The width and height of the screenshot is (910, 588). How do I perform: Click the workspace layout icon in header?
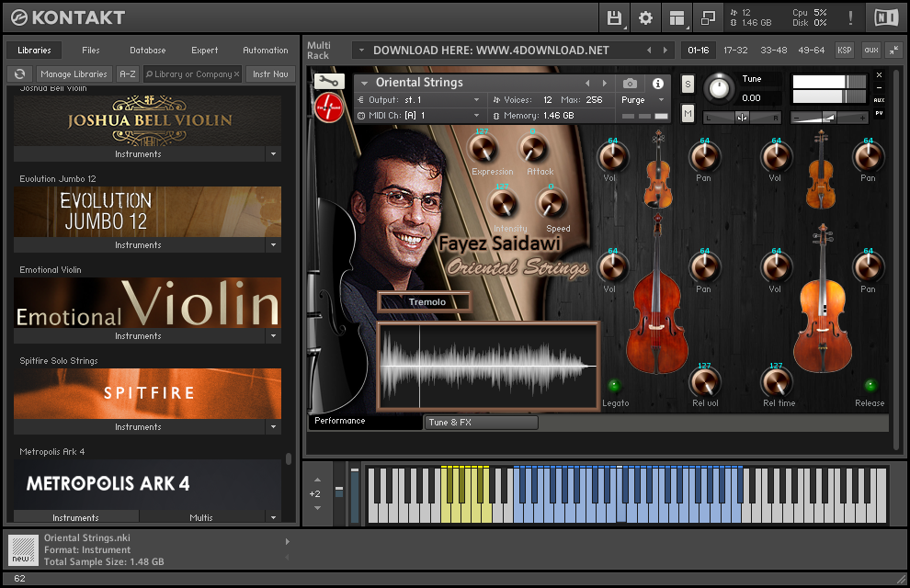[x=677, y=17]
